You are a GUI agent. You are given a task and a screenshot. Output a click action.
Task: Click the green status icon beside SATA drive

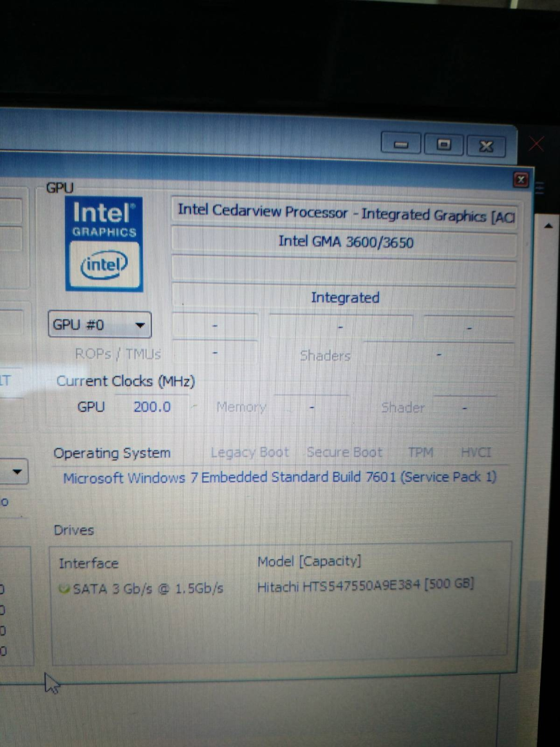pos(64,589)
